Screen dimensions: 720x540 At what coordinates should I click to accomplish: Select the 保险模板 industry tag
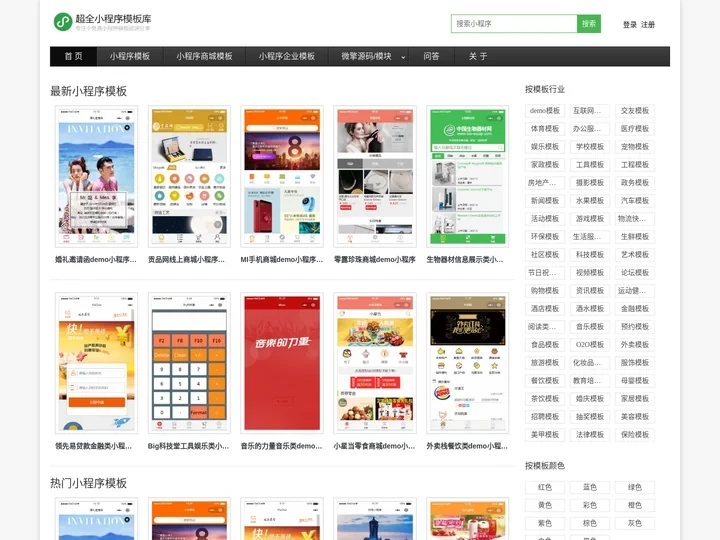click(x=635, y=434)
